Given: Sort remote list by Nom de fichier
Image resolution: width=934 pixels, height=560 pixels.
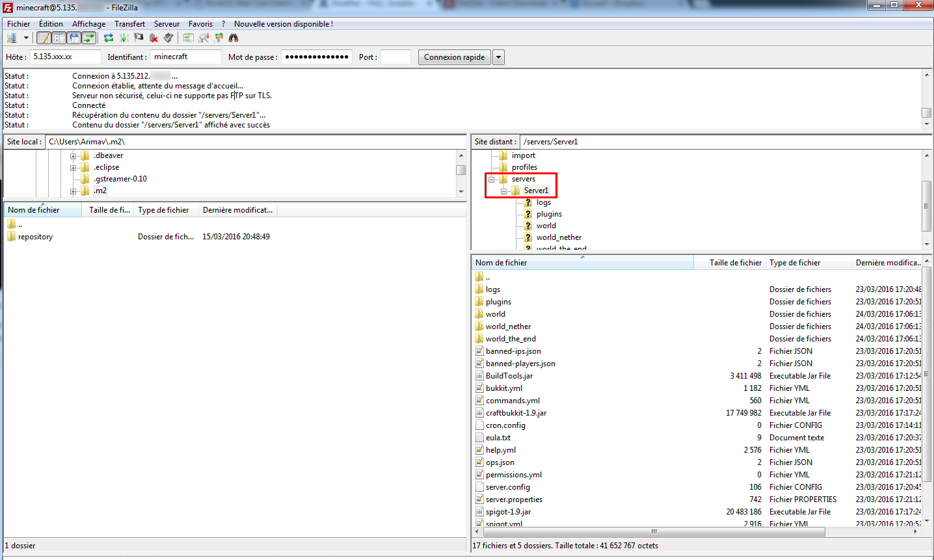Looking at the screenshot, I should click(x=582, y=263).
